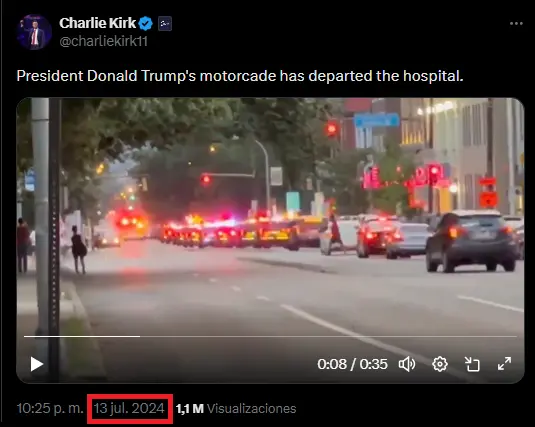Click inside the video frame
Viewport: 535px width, 427px height.
pyautogui.click(x=270, y=218)
